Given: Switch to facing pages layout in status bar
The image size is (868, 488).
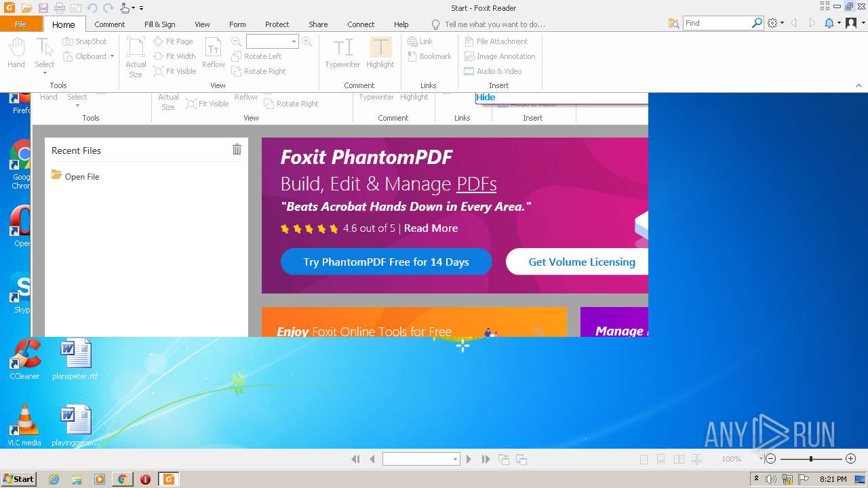Looking at the screenshot, I should (x=679, y=459).
